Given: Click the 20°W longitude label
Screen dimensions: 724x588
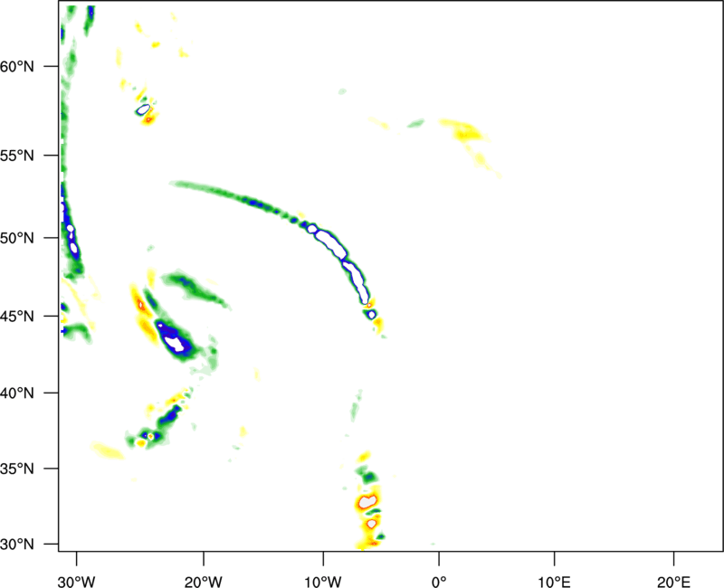Looking at the screenshot, I should click(x=204, y=582).
